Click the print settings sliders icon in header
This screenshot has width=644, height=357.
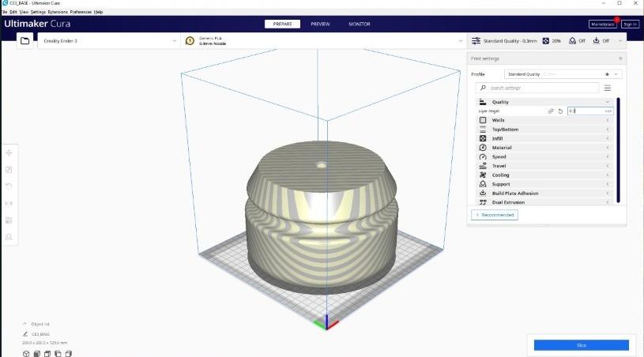click(x=476, y=40)
